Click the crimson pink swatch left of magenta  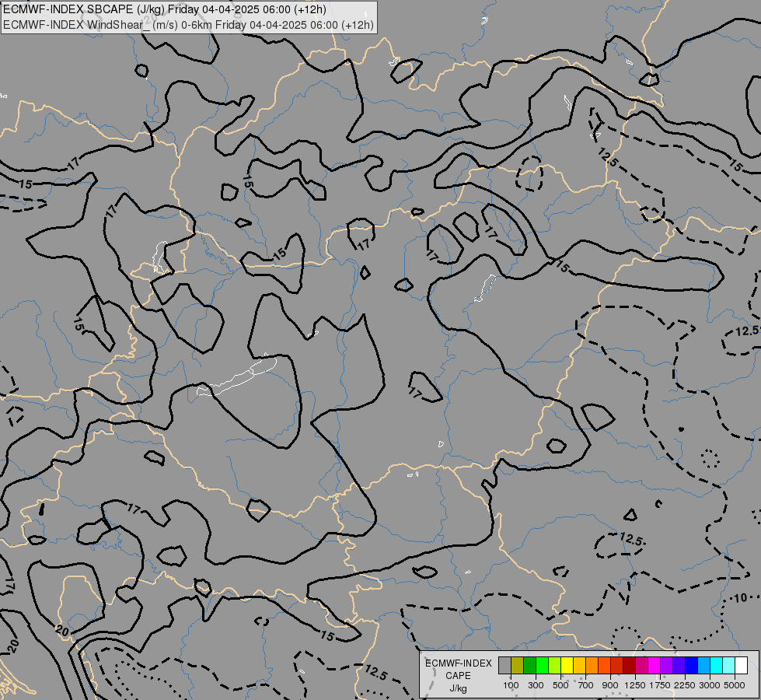coord(641,666)
